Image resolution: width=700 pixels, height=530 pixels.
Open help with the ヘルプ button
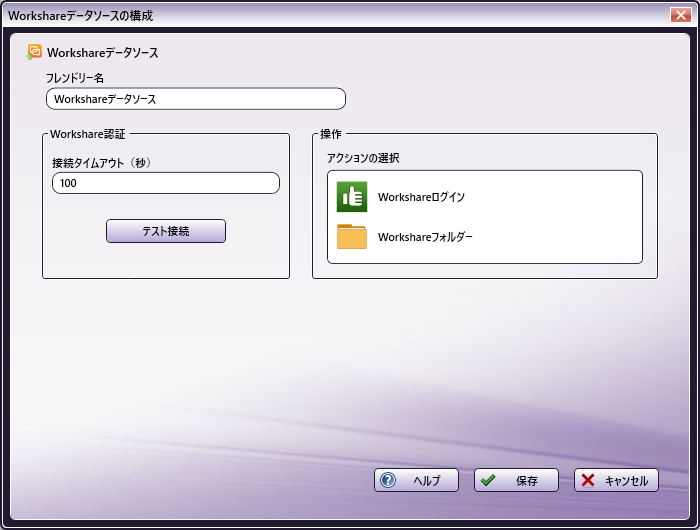click(x=416, y=480)
